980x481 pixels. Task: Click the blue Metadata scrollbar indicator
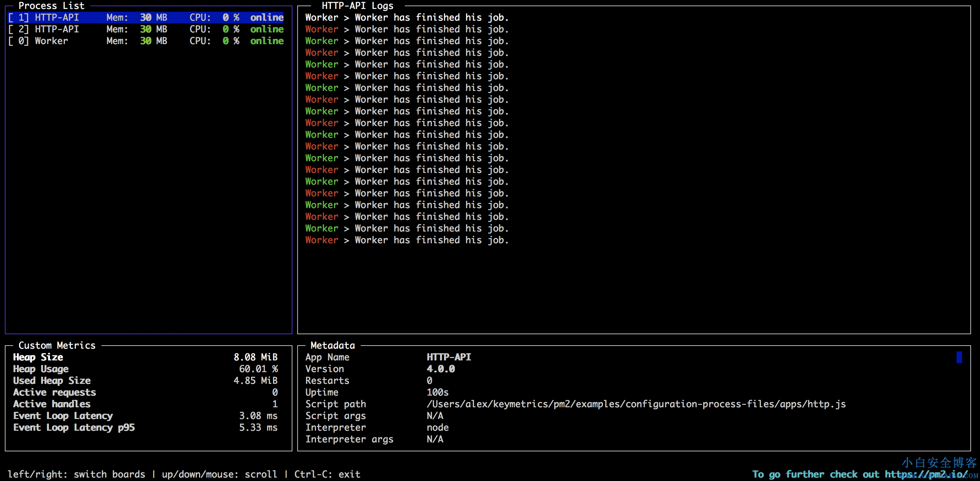(959, 357)
